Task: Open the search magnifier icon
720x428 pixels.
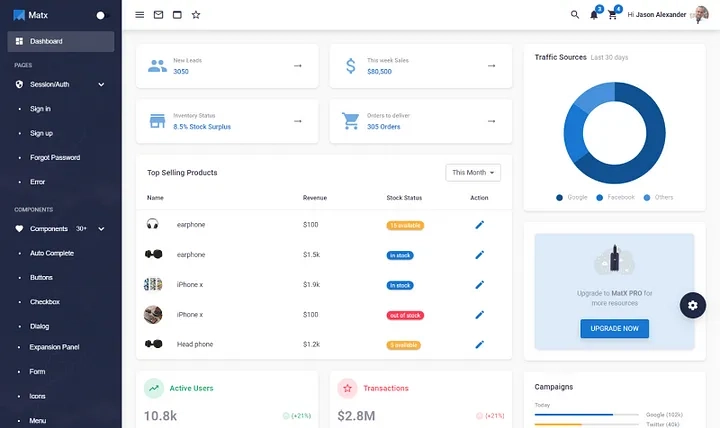Action: point(574,15)
